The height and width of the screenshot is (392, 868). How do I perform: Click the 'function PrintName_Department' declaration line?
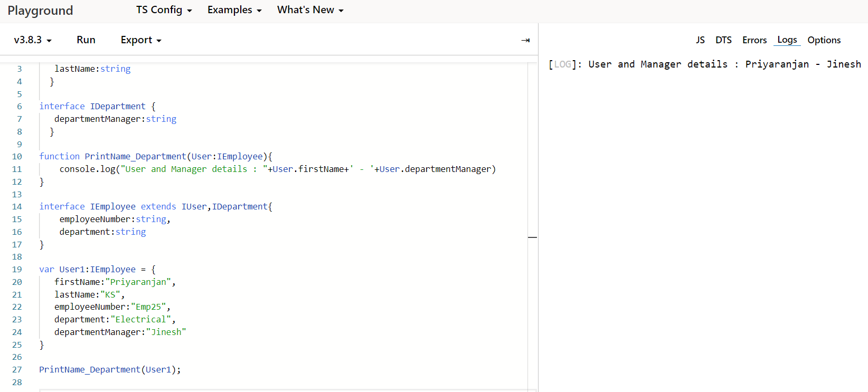point(156,156)
